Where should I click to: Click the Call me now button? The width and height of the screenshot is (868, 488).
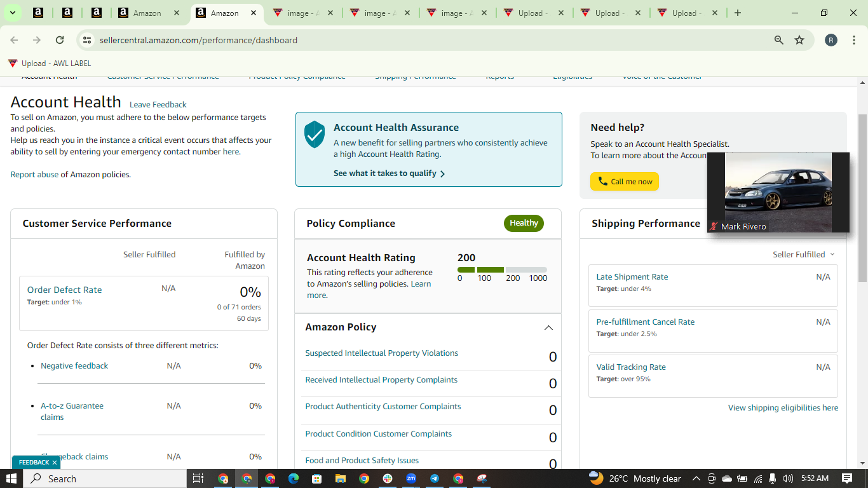click(x=625, y=182)
